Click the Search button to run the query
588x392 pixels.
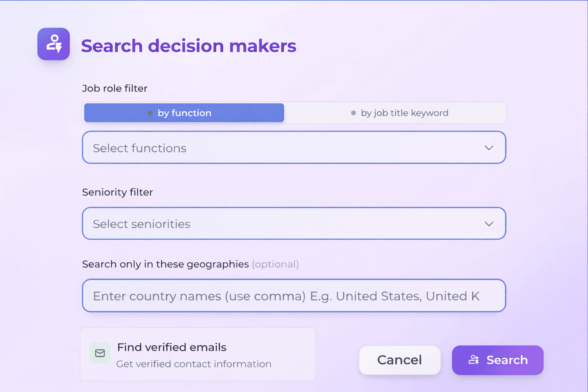pos(498,360)
